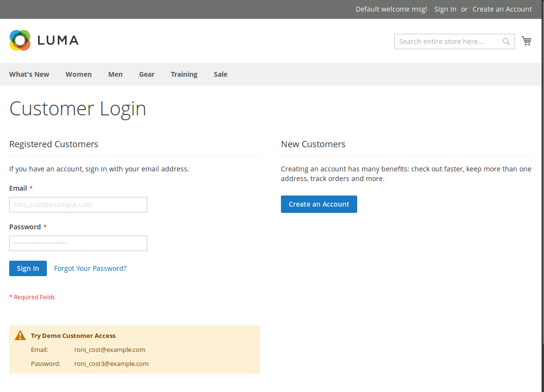The height and width of the screenshot is (392, 544).
Task: Click the Forgot Your Password link
Action: click(x=90, y=268)
